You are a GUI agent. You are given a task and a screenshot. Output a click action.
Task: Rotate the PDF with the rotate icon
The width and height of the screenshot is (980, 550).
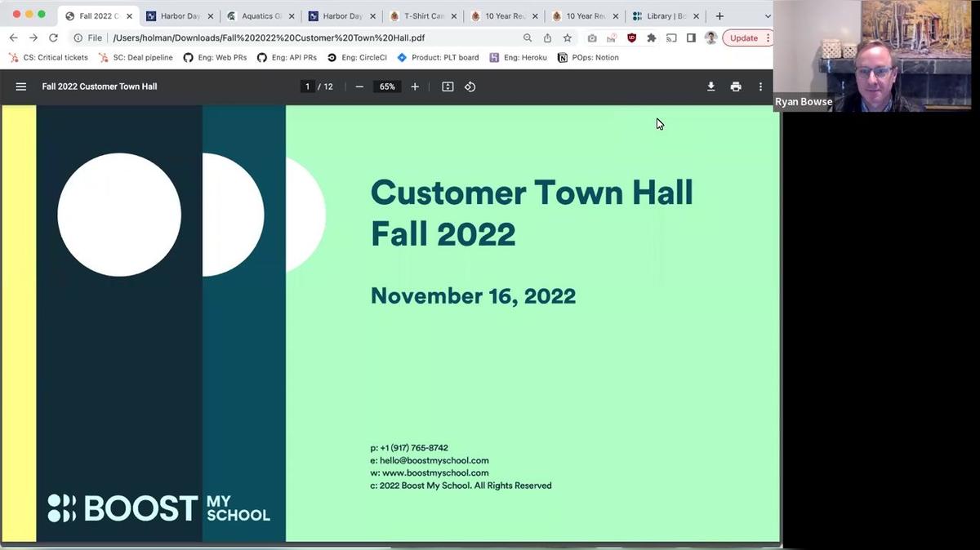(x=470, y=86)
